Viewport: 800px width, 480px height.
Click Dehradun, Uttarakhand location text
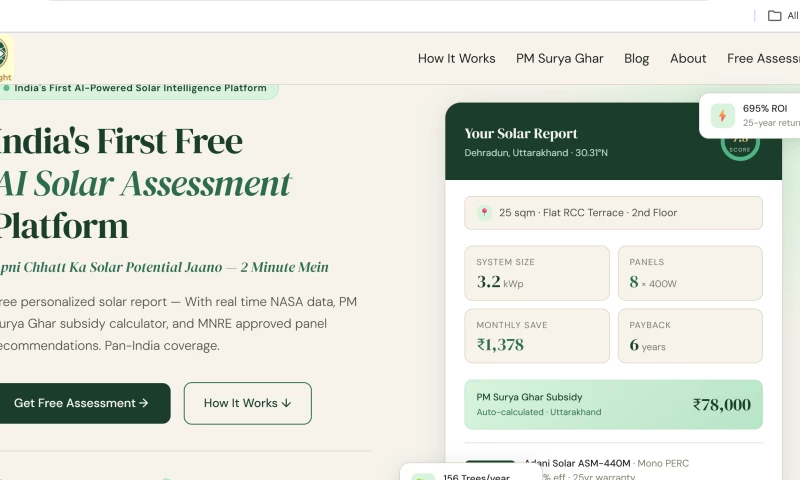click(536, 153)
